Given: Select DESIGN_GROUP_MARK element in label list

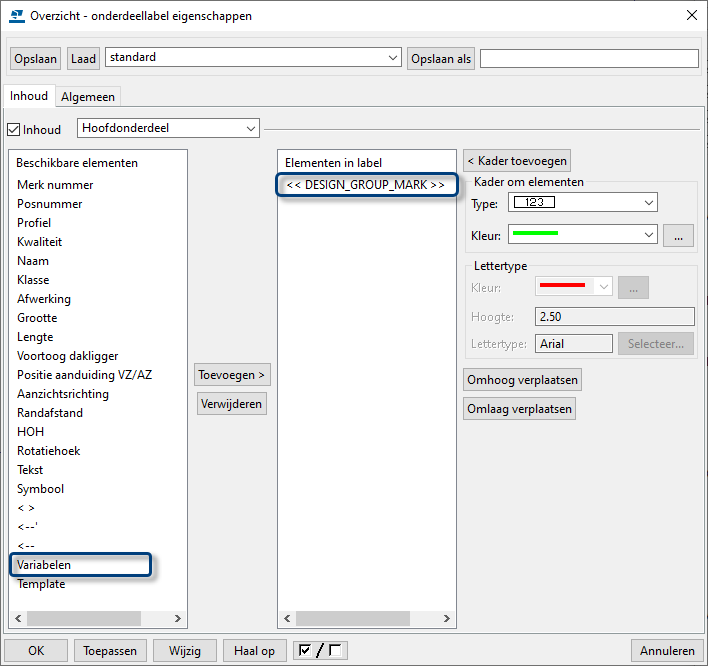Looking at the screenshot, I should tap(365, 184).
